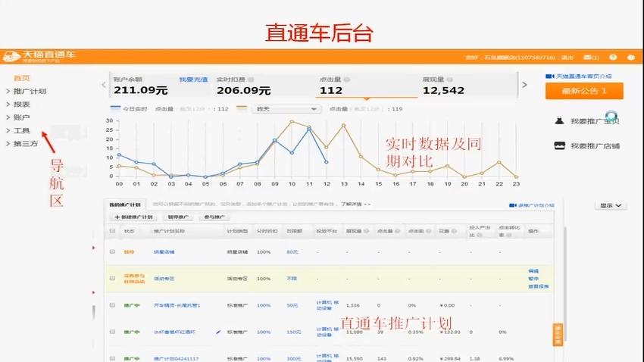Click the info icon beside 展现量 metric card
644x362 pixels.
click(x=450, y=80)
